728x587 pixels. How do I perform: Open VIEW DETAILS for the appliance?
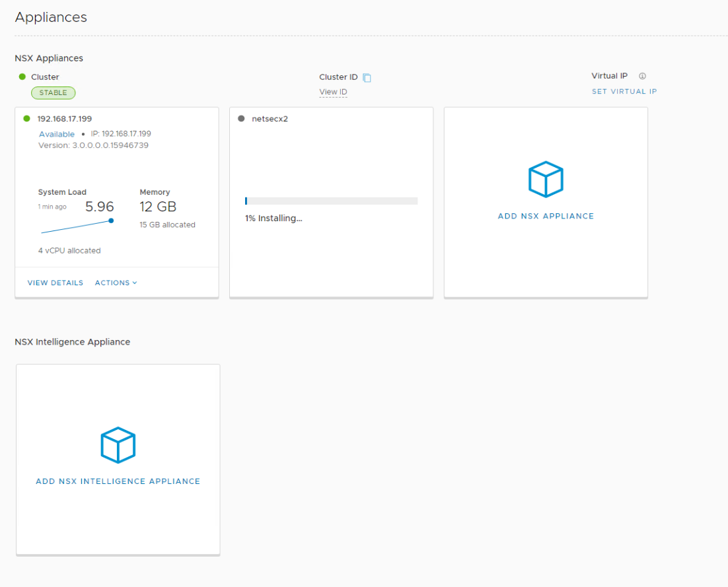point(55,283)
